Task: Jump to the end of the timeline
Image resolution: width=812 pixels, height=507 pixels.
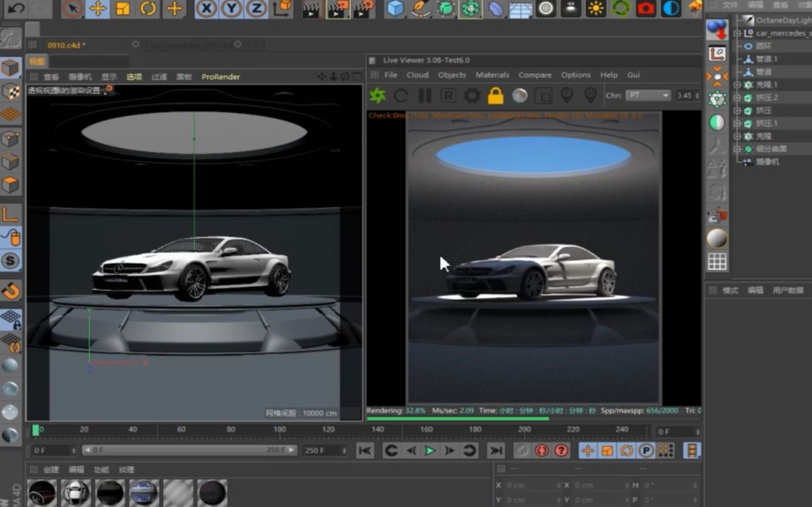Action: click(x=495, y=451)
